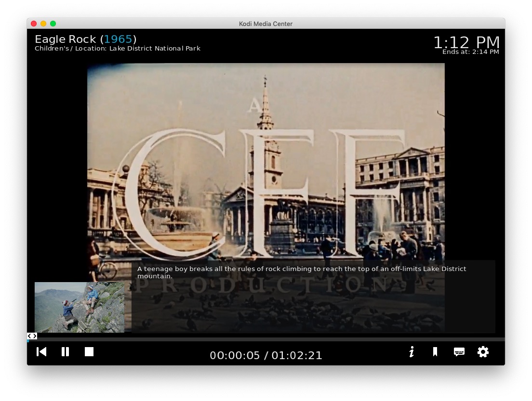Click the seek bar arrows marker
532x401 pixels.
click(32, 336)
